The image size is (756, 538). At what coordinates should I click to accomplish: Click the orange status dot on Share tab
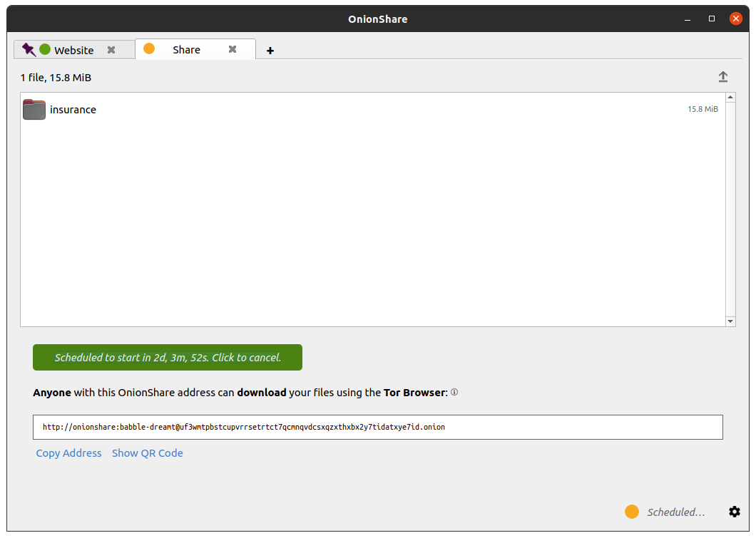coord(149,48)
